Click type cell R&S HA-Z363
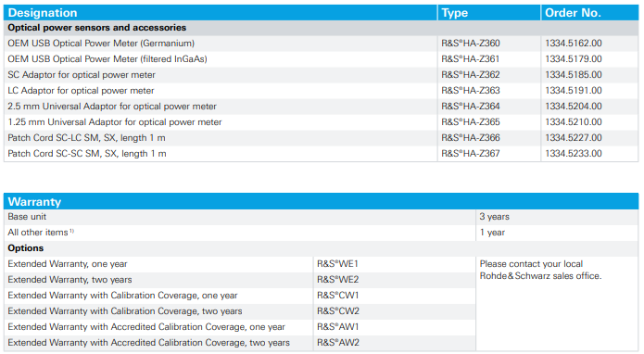This screenshot has width=644, height=354. click(x=471, y=90)
